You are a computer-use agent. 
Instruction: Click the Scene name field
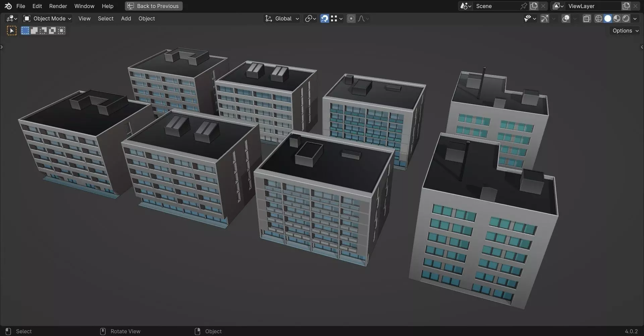pyautogui.click(x=496, y=6)
